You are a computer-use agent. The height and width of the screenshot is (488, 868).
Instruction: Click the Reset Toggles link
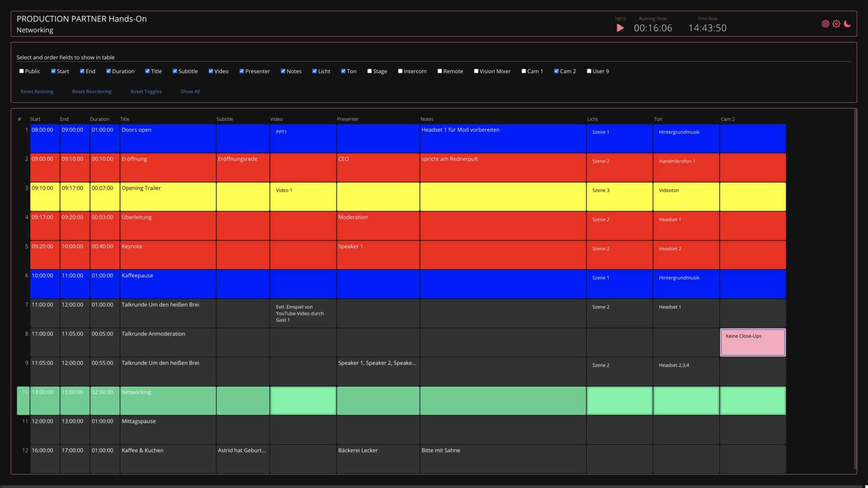pos(146,91)
